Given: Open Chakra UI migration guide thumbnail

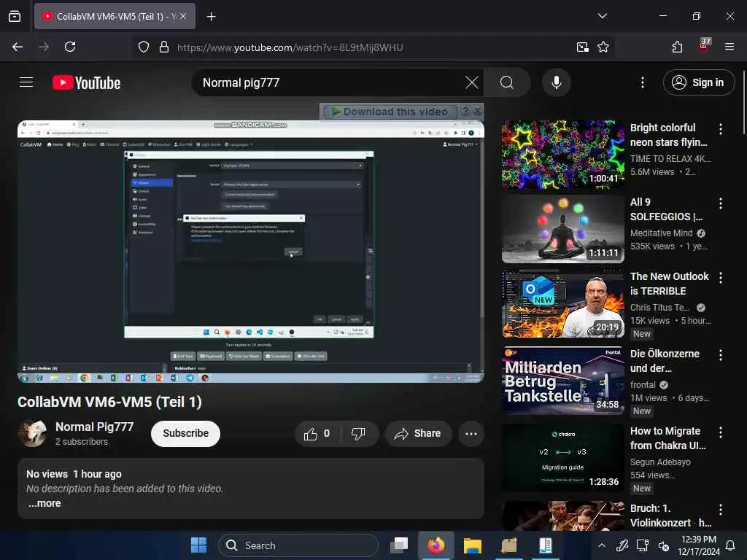Looking at the screenshot, I should pos(562,458).
